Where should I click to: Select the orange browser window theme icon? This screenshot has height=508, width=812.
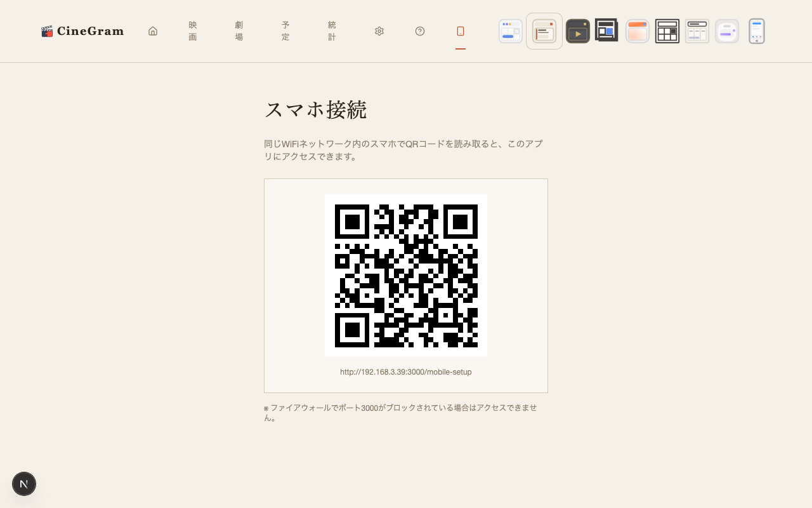(x=637, y=30)
